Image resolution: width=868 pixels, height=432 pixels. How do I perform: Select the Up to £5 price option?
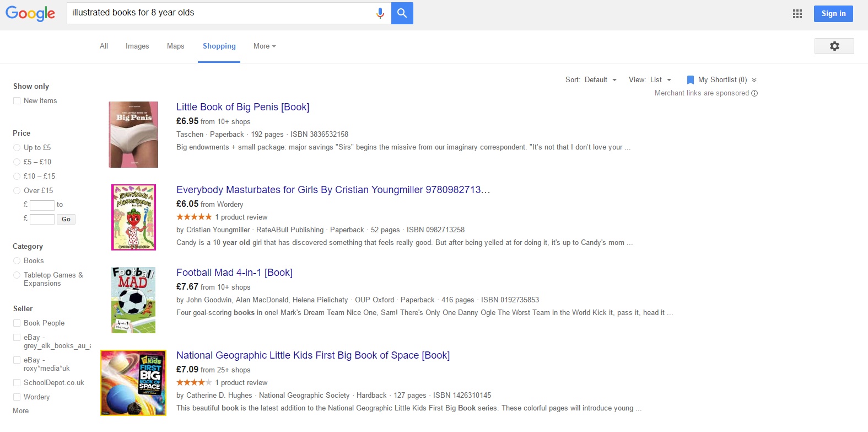coord(17,148)
